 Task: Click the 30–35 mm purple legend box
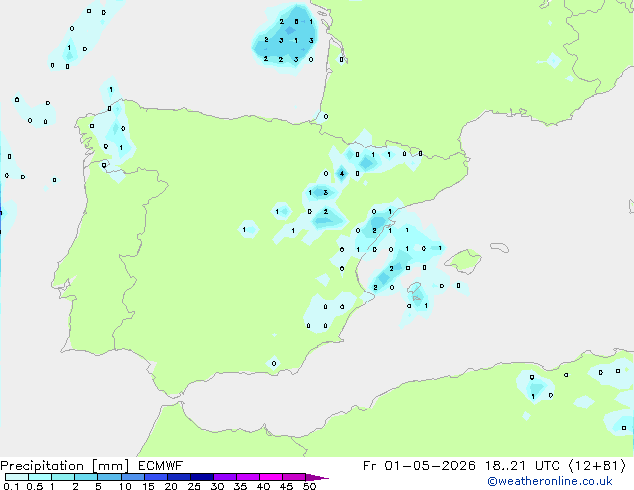point(224,477)
